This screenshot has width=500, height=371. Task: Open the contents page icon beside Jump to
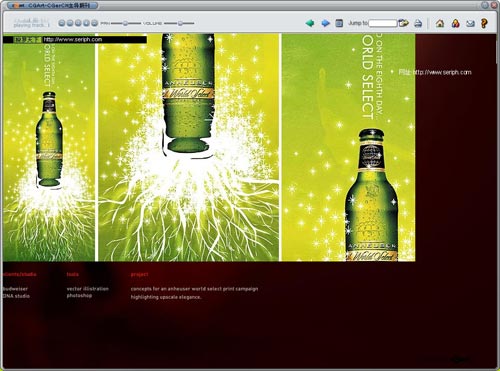(x=339, y=23)
